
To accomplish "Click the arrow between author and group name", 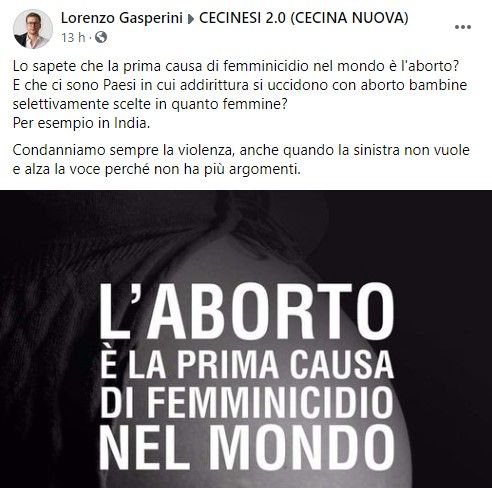I will click(191, 19).
